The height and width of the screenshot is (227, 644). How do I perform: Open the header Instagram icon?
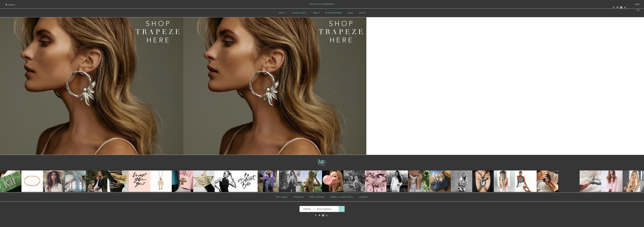point(621,7)
